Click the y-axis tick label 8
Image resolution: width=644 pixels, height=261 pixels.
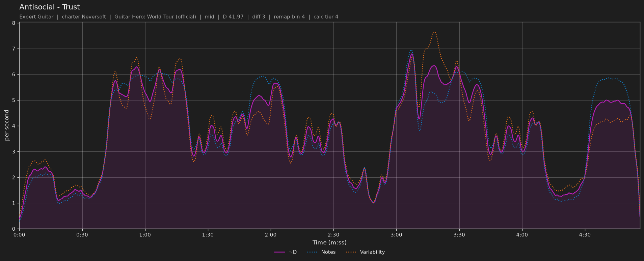14,23
